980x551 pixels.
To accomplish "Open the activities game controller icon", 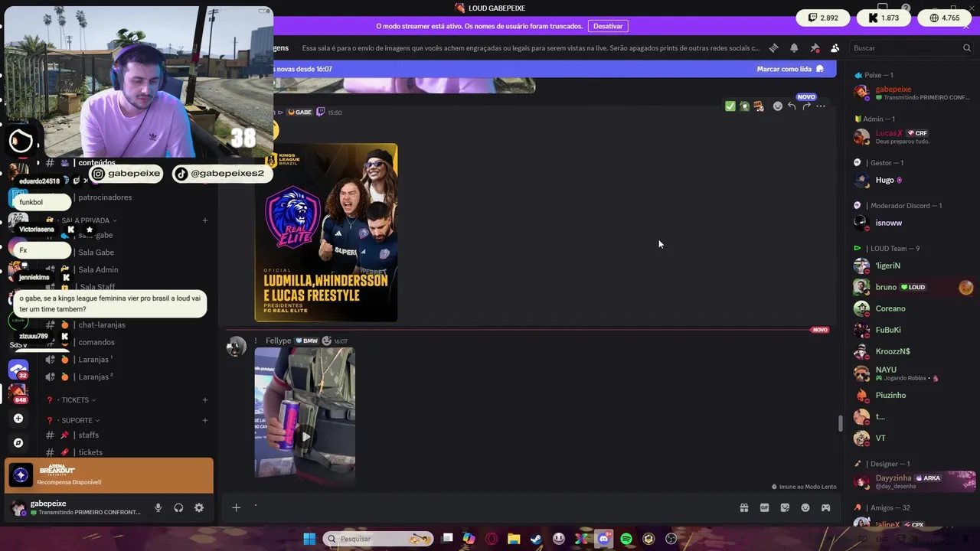I will coord(826,507).
